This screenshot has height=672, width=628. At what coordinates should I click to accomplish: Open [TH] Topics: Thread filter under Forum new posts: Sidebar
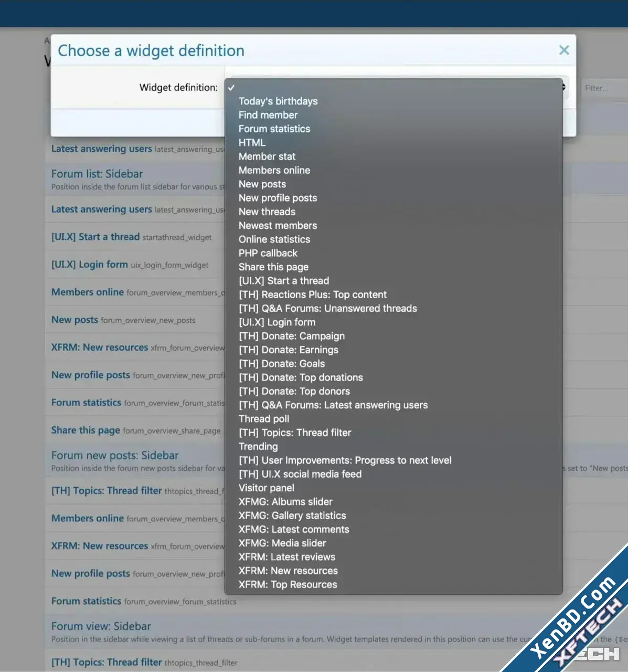click(x=107, y=491)
